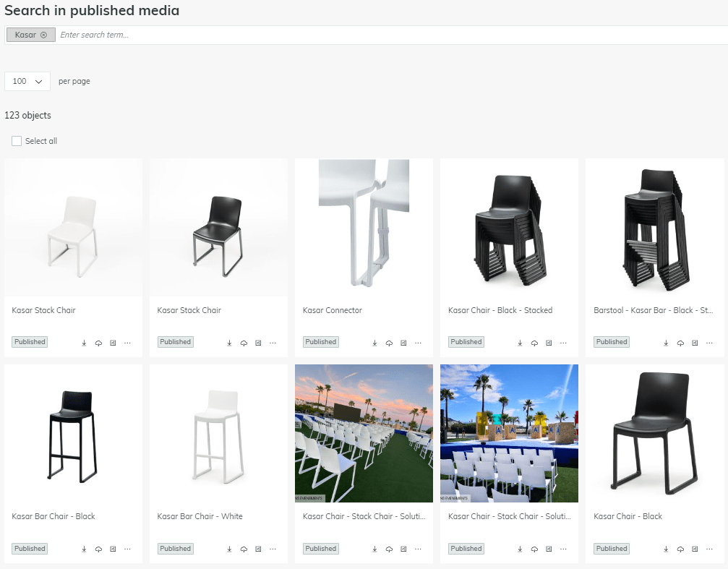
Task: Open the Kasar Chair - Black - Stacked title
Action: click(500, 310)
